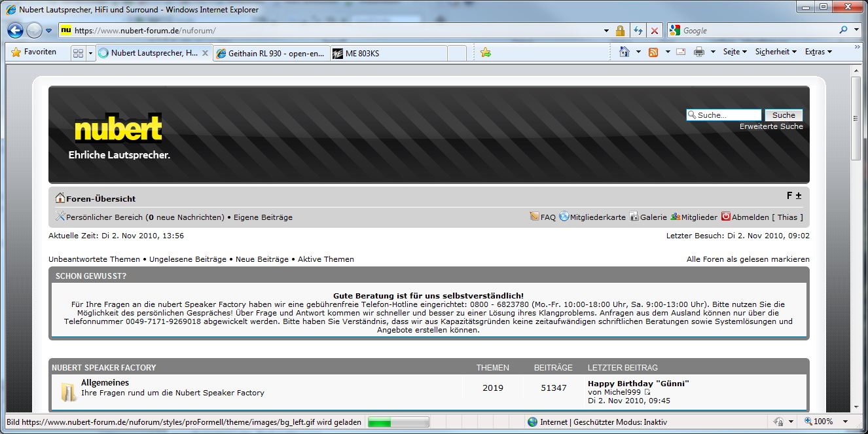Click the red Abmelden power icon

click(x=726, y=217)
